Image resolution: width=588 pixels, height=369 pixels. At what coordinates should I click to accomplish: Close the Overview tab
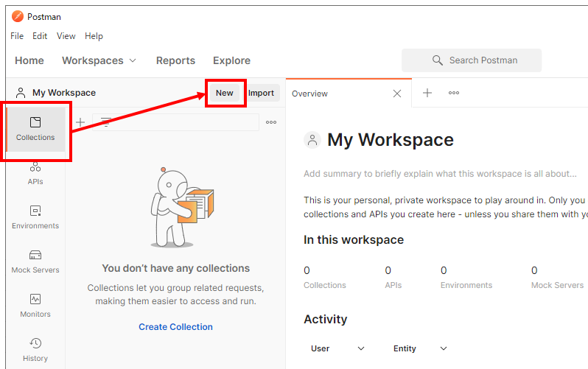click(x=397, y=94)
